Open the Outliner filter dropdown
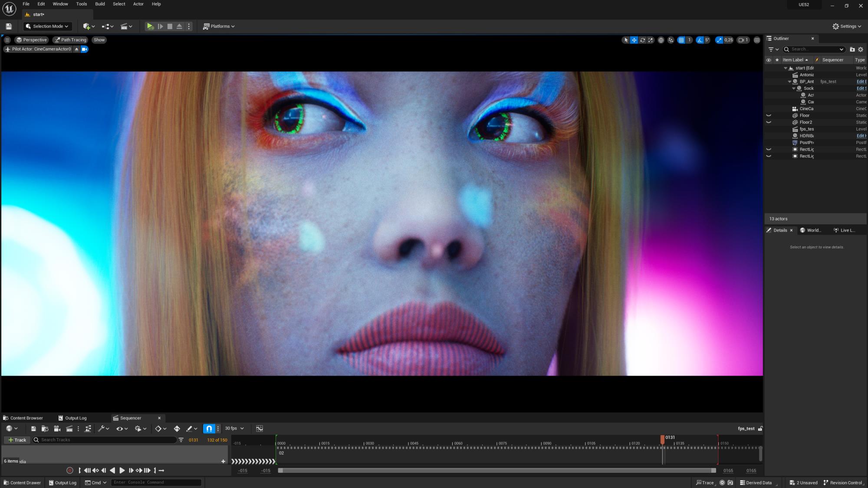This screenshot has width=868, height=488. [773, 49]
